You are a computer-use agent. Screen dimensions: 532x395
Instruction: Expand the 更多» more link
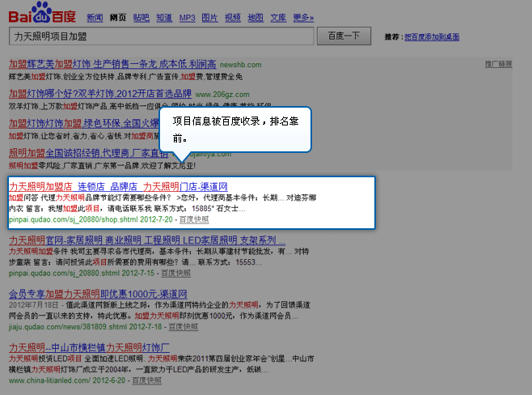pyautogui.click(x=303, y=18)
